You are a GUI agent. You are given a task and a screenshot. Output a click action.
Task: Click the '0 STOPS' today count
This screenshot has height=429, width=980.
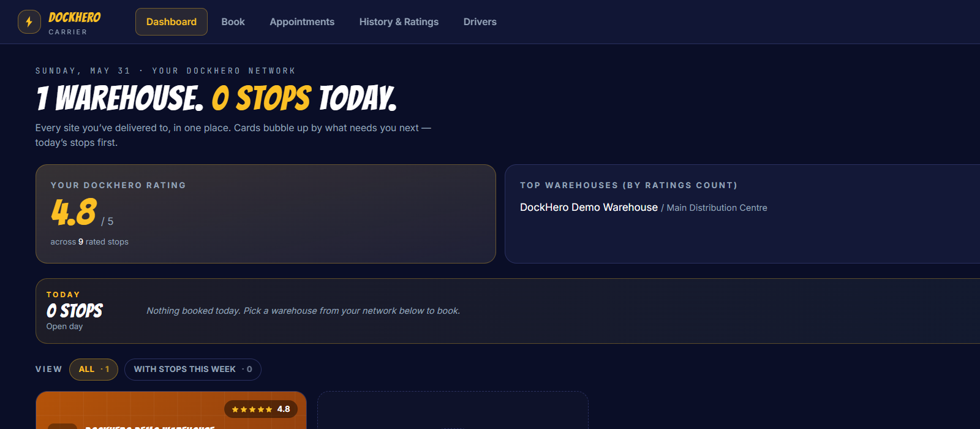coord(75,311)
